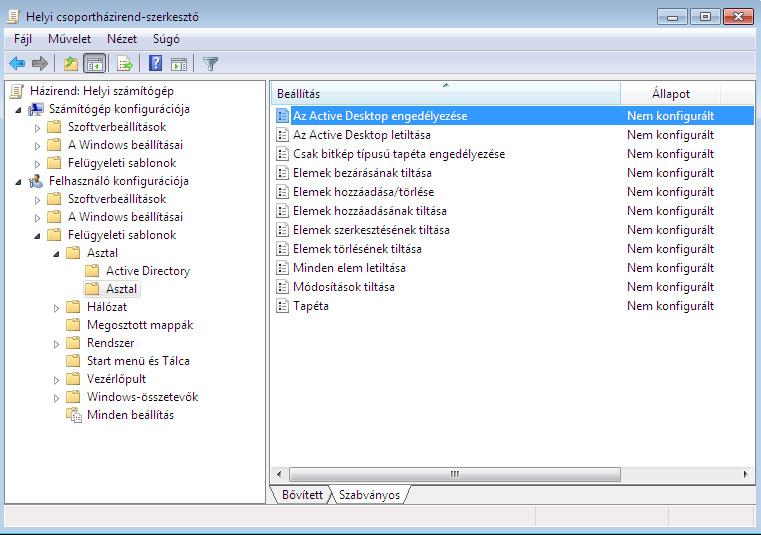Switch to the Bővített tab
Viewport: 761px width, 535px height.
[x=302, y=494]
